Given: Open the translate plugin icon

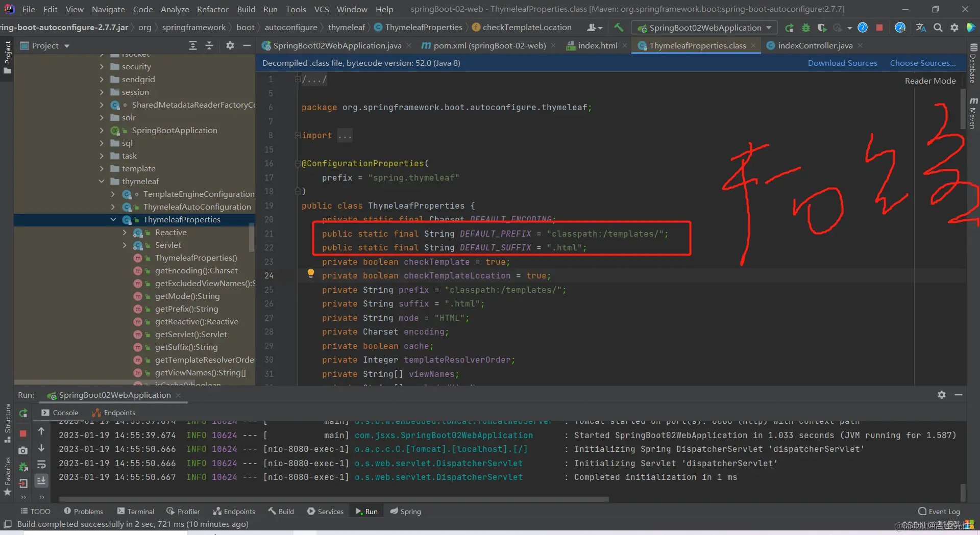Looking at the screenshot, I should [921, 28].
